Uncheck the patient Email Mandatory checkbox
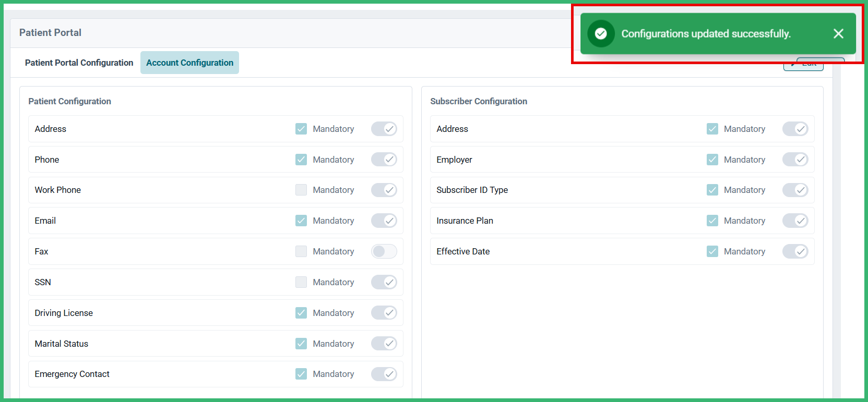The height and width of the screenshot is (402, 868). click(x=301, y=221)
